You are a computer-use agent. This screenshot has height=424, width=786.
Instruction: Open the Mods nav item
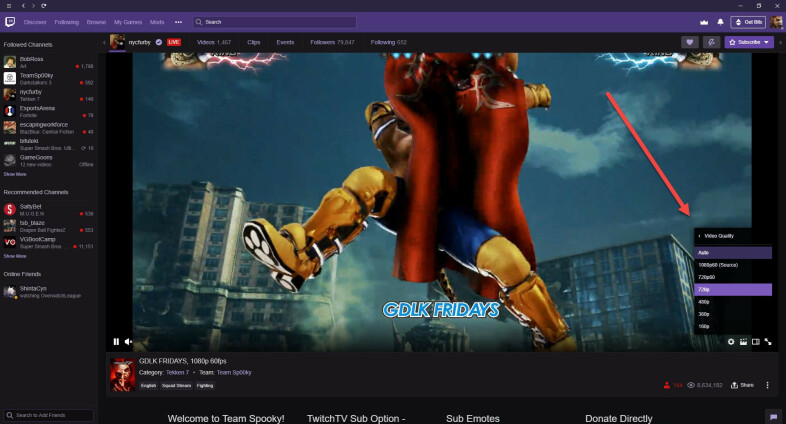(x=157, y=22)
